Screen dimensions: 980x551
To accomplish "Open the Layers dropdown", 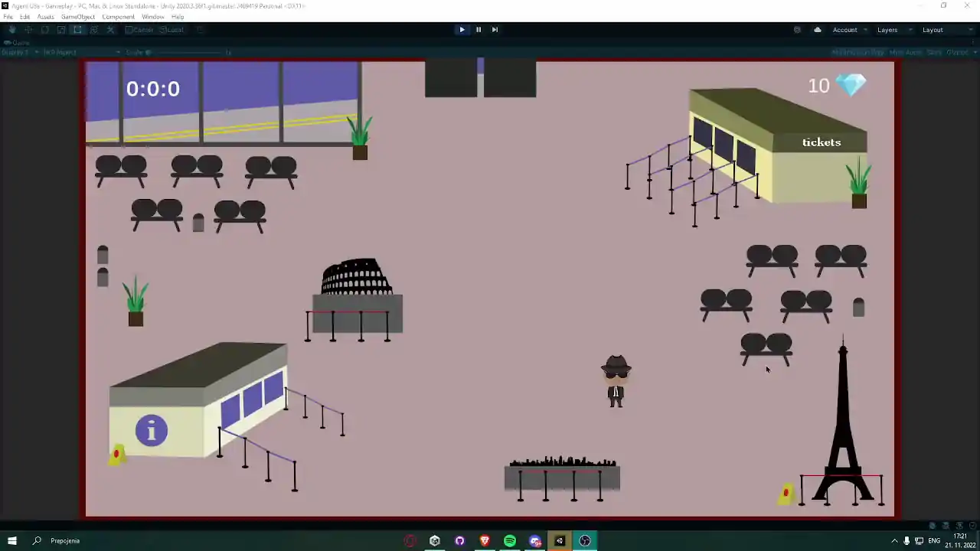I will point(894,30).
